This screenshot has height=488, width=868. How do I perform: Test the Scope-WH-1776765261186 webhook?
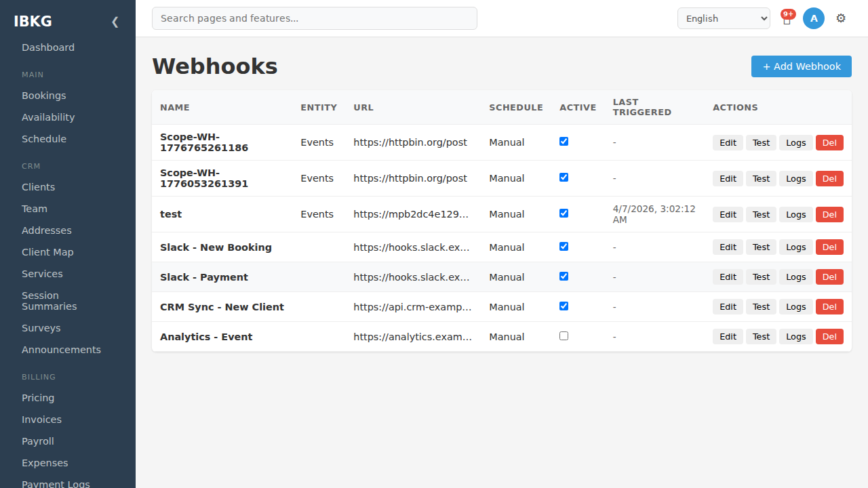click(761, 142)
